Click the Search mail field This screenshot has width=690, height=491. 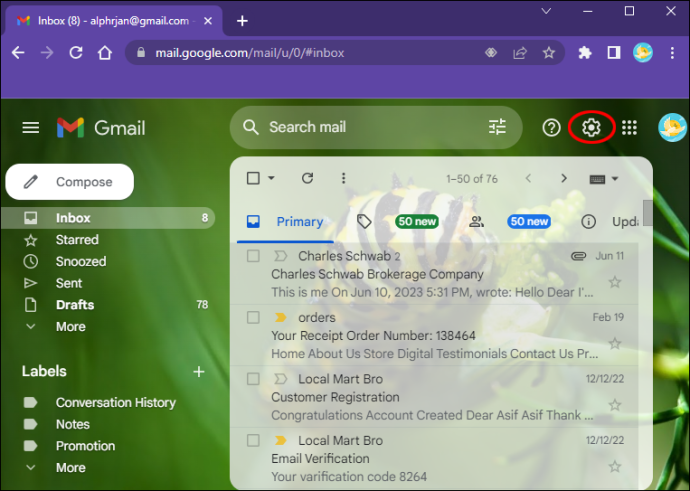[x=375, y=127]
